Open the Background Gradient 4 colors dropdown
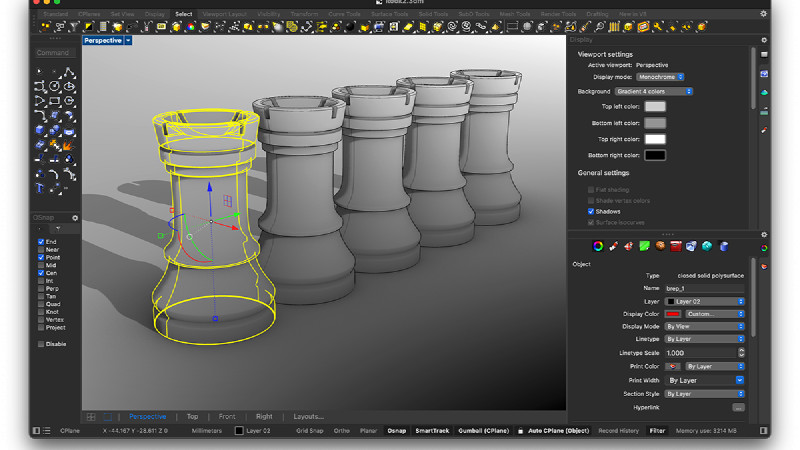 pyautogui.click(x=654, y=91)
